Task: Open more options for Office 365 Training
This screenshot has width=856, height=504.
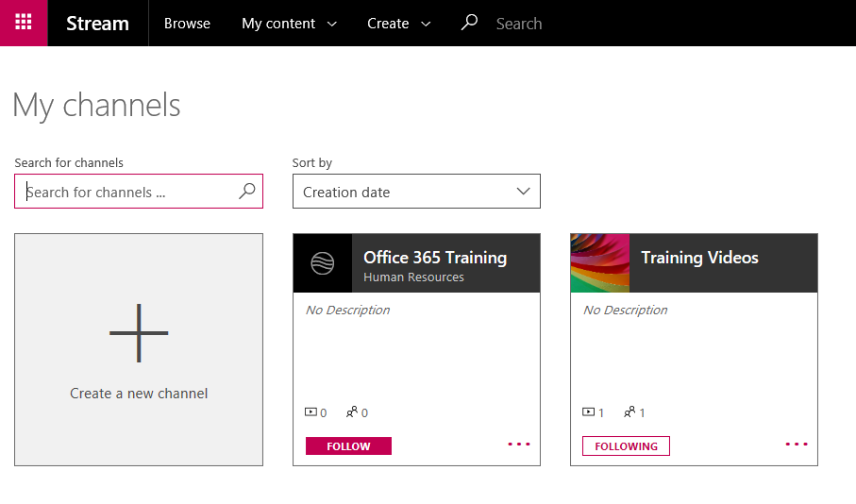Action: point(519,444)
